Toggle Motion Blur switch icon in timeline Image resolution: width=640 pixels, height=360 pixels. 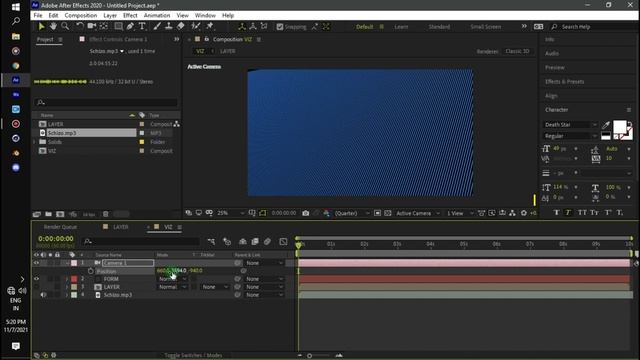click(x=267, y=242)
